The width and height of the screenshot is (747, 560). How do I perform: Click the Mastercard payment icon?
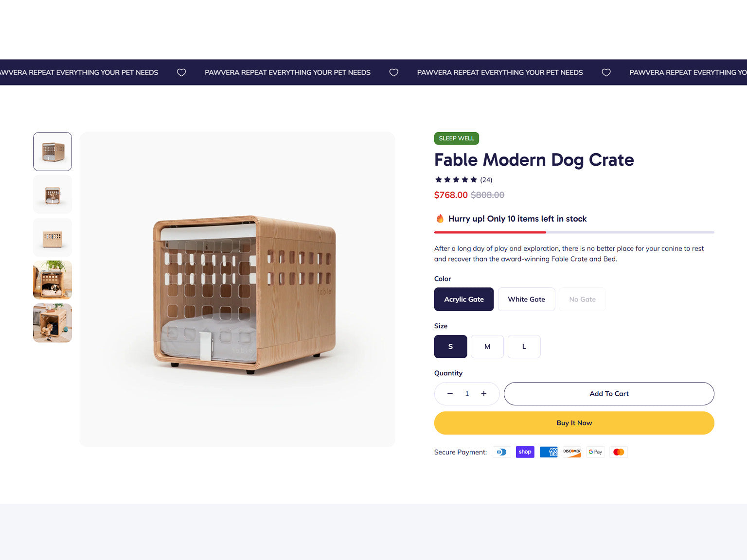619,452
